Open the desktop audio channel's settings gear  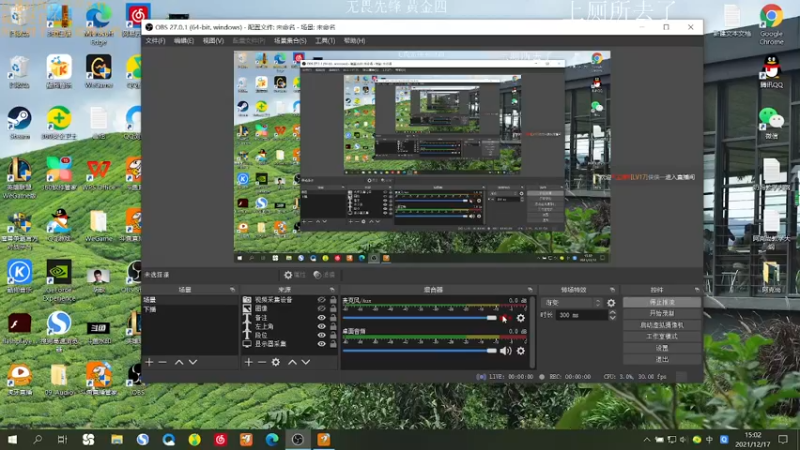coord(520,351)
